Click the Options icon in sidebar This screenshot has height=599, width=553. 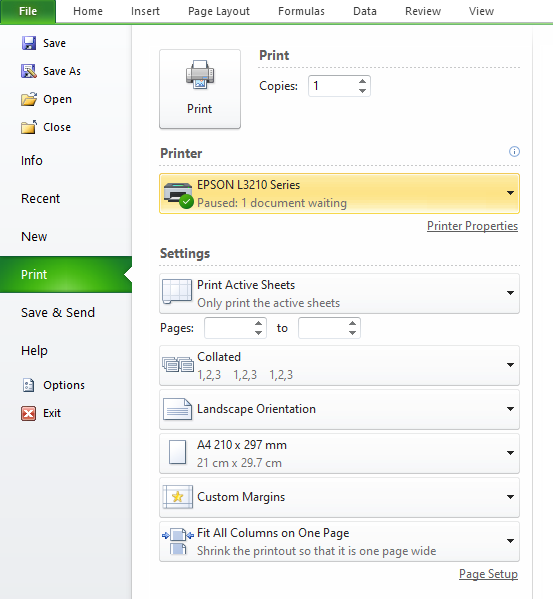tap(29, 385)
